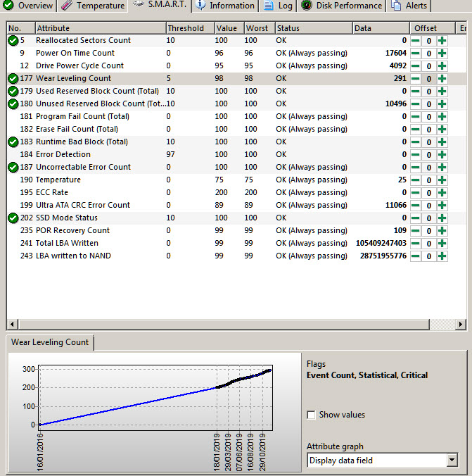472x476 pixels.
Task: Click the offset field for POR Recovery Count
Action: [x=429, y=231]
